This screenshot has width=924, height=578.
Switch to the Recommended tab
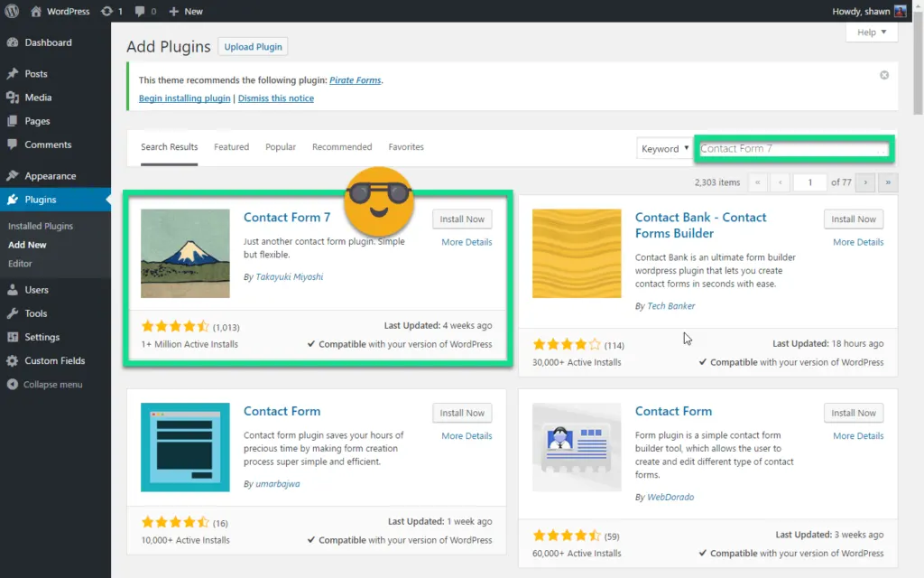(x=342, y=147)
